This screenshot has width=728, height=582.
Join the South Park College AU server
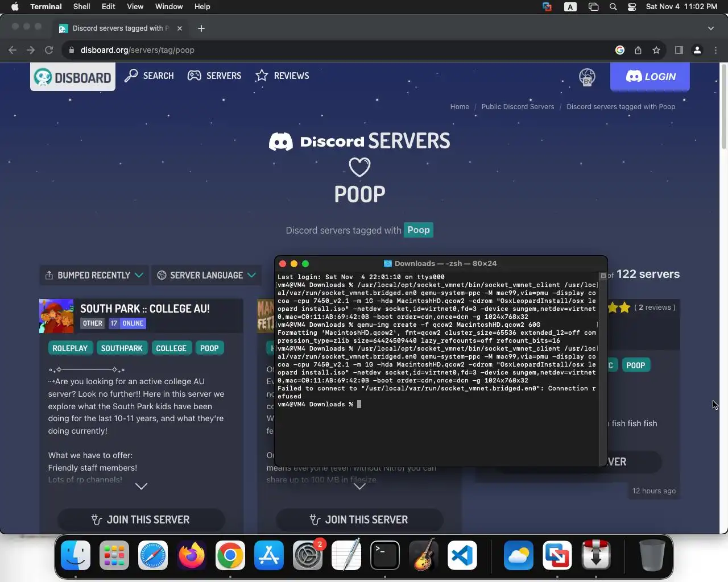coord(141,519)
